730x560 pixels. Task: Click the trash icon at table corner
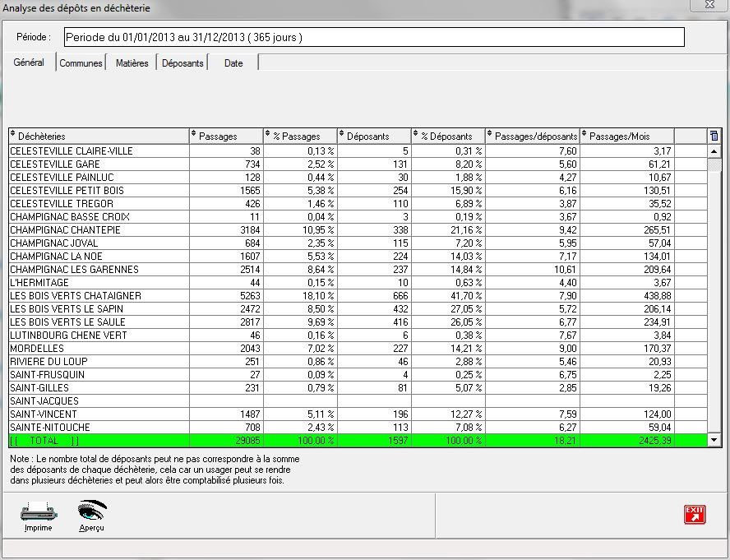pyautogui.click(x=714, y=136)
